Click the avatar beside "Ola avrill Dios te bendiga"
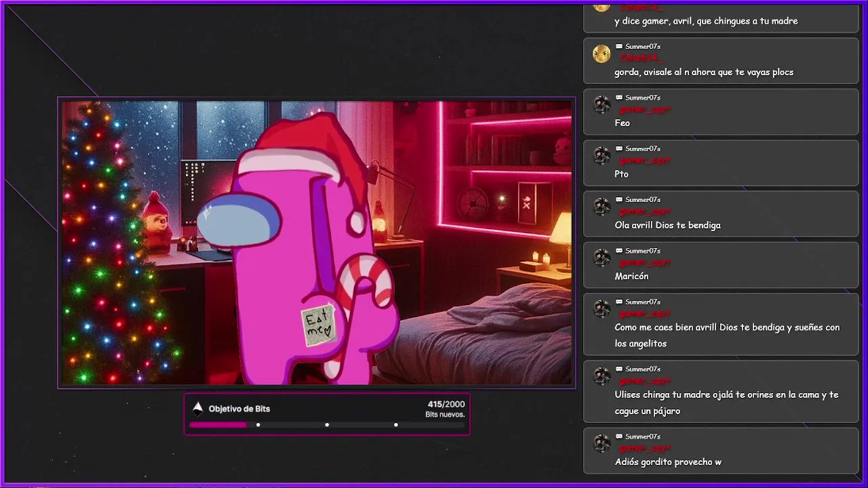 coord(601,207)
